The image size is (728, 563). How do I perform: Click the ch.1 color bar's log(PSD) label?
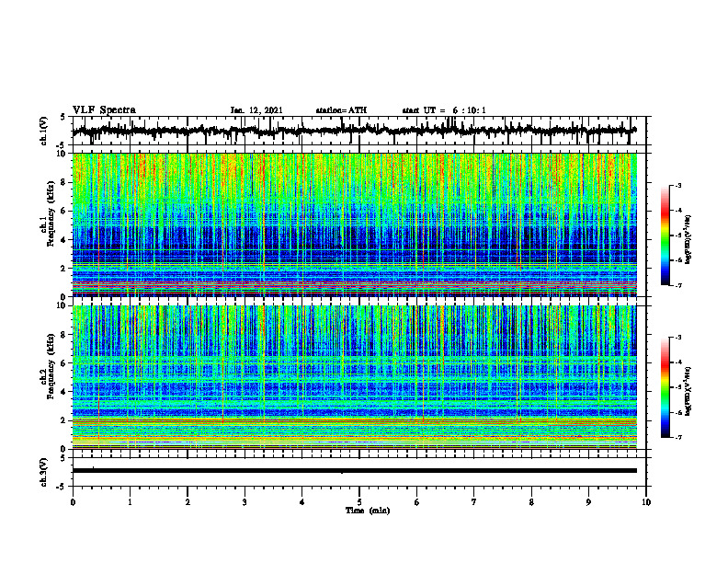[688, 239]
